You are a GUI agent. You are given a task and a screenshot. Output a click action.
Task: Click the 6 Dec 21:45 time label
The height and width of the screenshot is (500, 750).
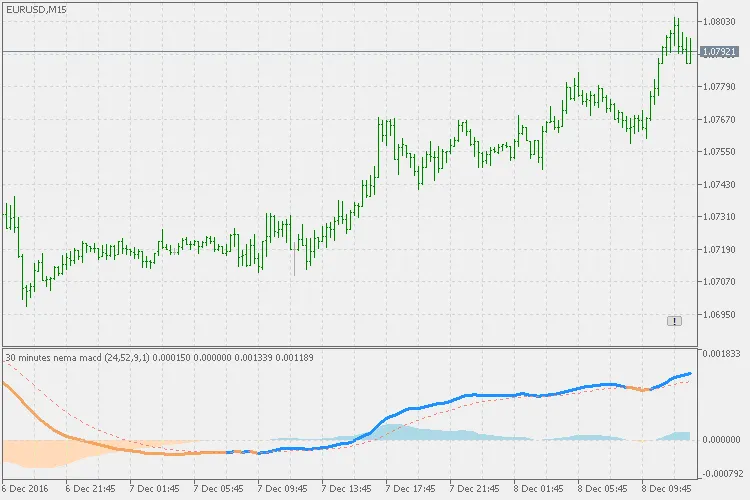pyautogui.click(x=91, y=490)
